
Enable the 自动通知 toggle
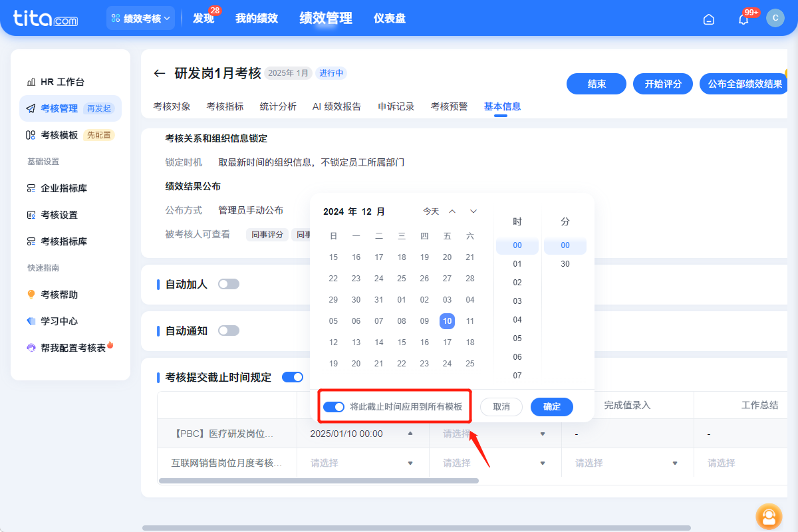(x=229, y=330)
